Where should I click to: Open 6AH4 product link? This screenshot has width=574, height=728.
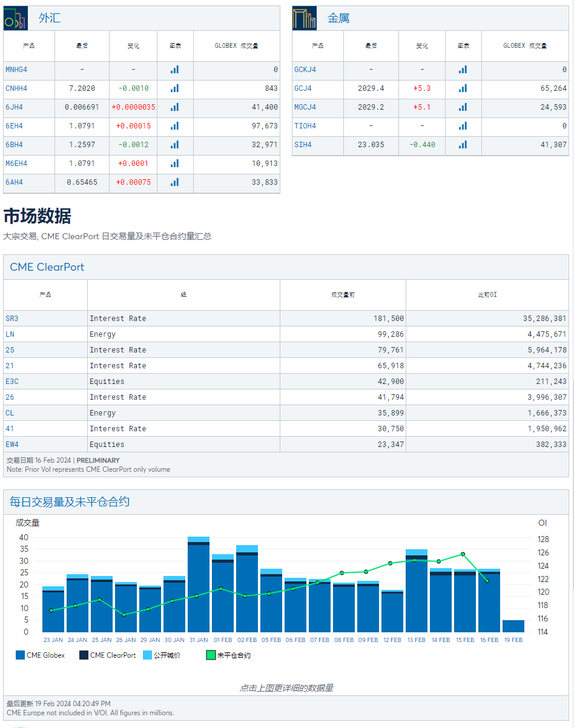[15, 182]
